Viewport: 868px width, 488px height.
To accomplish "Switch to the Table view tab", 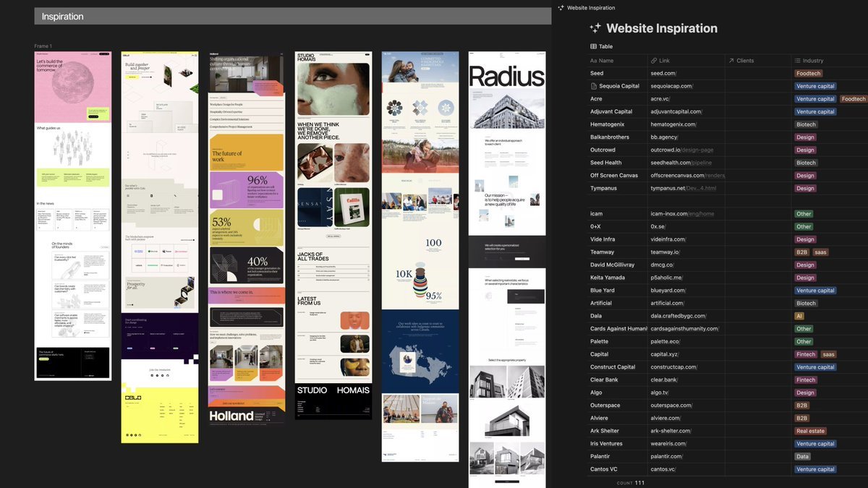I will point(602,46).
